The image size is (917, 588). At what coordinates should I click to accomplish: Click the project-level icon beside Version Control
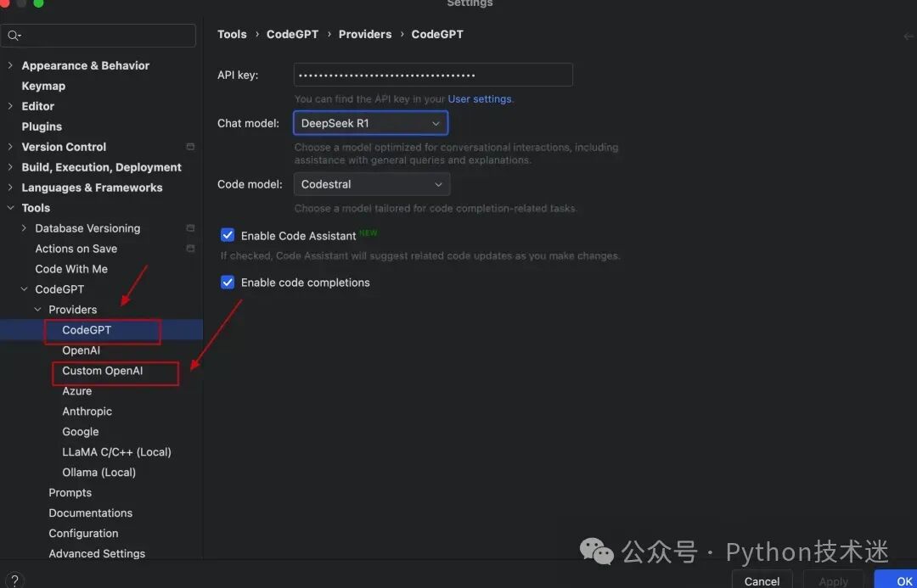pos(190,147)
